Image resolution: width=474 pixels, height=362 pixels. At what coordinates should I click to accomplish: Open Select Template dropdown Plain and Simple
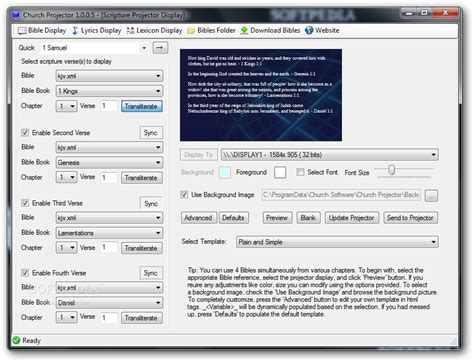tap(337, 242)
